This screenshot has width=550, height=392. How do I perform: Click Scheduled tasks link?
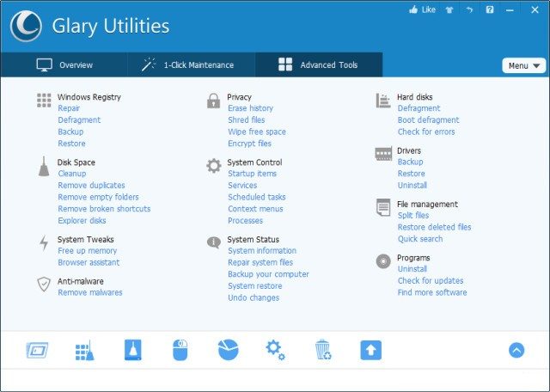click(x=257, y=197)
